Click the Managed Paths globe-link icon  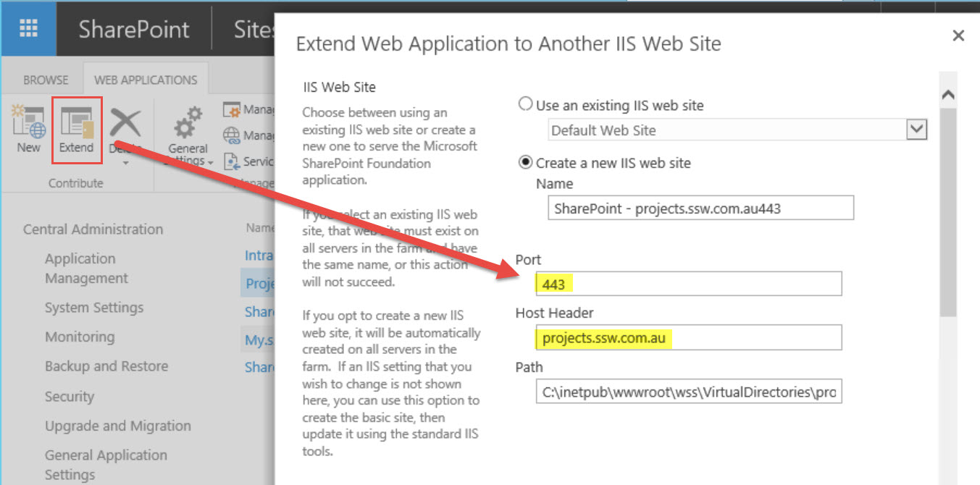pos(232,135)
